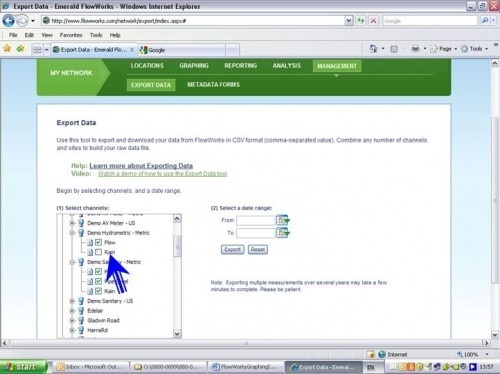Expand the Edelair node
The height and width of the screenshot is (374, 500).
[72, 311]
